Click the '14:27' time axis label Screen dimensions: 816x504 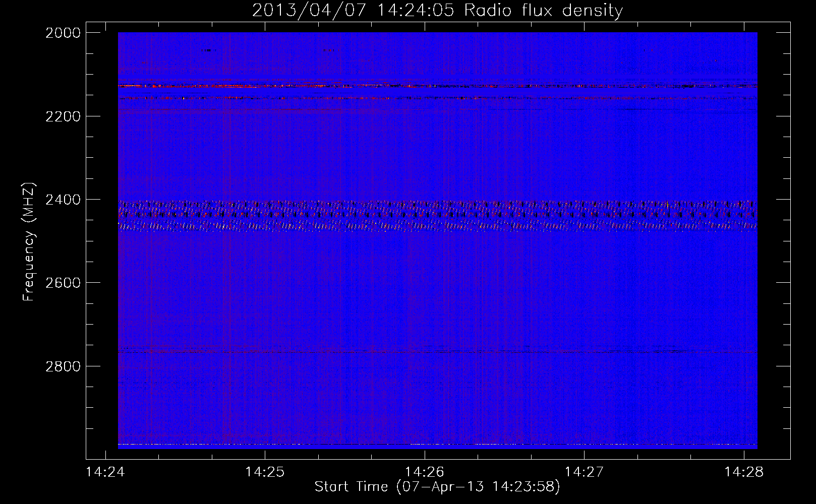[584, 472]
